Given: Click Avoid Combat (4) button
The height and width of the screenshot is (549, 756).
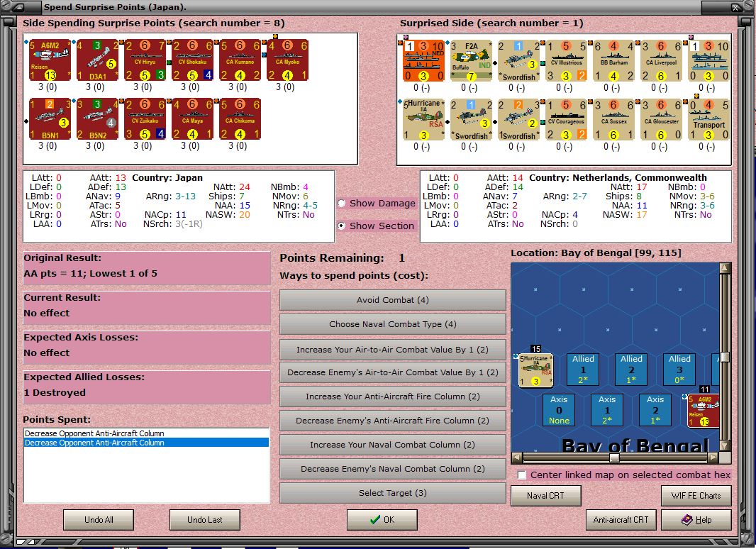Looking at the screenshot, I should coord(392,300).
